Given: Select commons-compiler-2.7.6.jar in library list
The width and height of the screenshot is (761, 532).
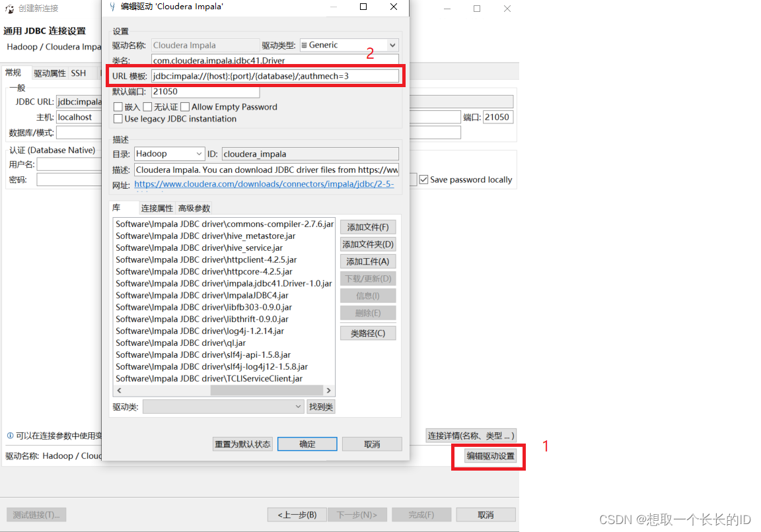Looking at the screenshot, I should (x=224, y=224).
